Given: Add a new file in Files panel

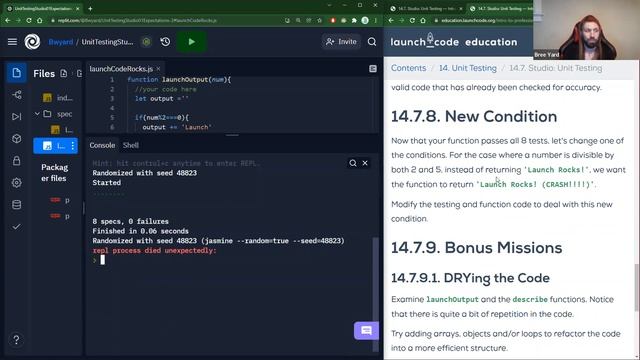Looking at the screenshot, I should [64, 73].
